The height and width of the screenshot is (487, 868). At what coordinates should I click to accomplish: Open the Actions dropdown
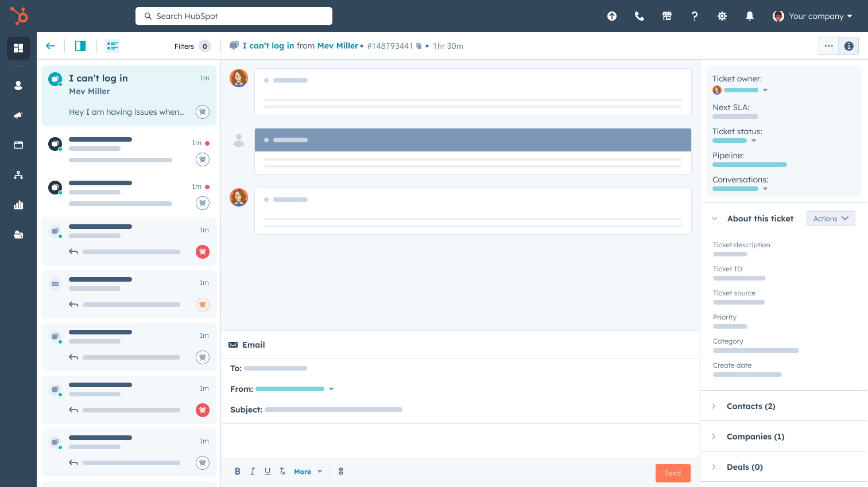point(830,219)
